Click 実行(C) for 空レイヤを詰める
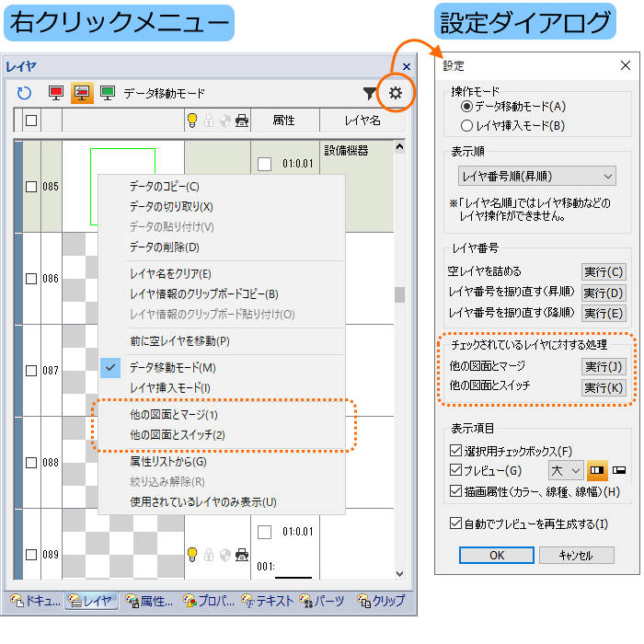This screenshot has height=644, width=644. tap(604, 272)
